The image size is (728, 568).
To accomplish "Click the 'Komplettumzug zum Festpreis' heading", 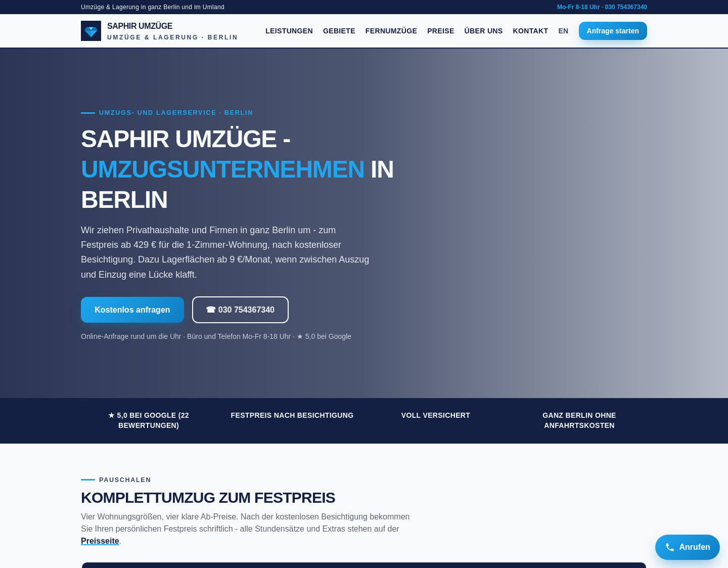I will [208, 498].
